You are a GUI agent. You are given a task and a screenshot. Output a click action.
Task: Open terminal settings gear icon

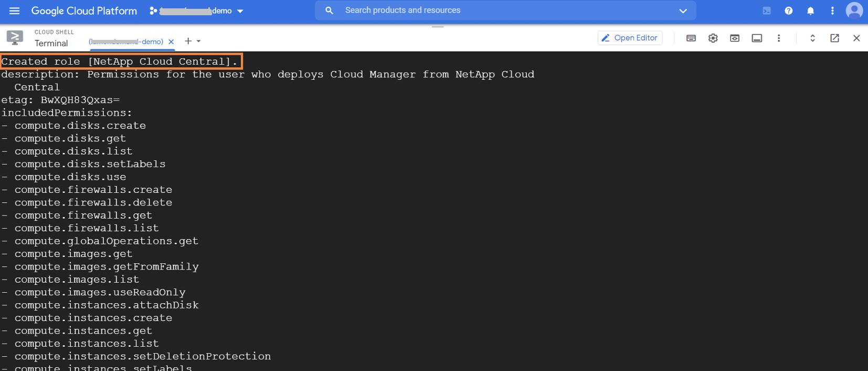tap(713, 38)
